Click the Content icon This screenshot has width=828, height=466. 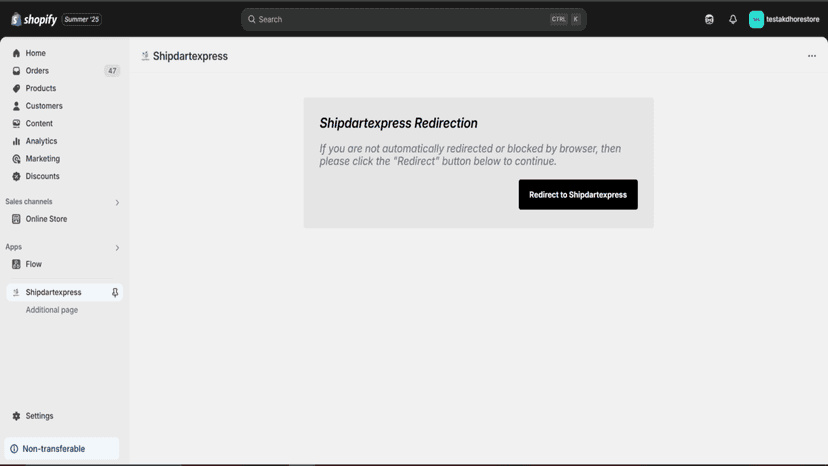[x=16, y=124]
